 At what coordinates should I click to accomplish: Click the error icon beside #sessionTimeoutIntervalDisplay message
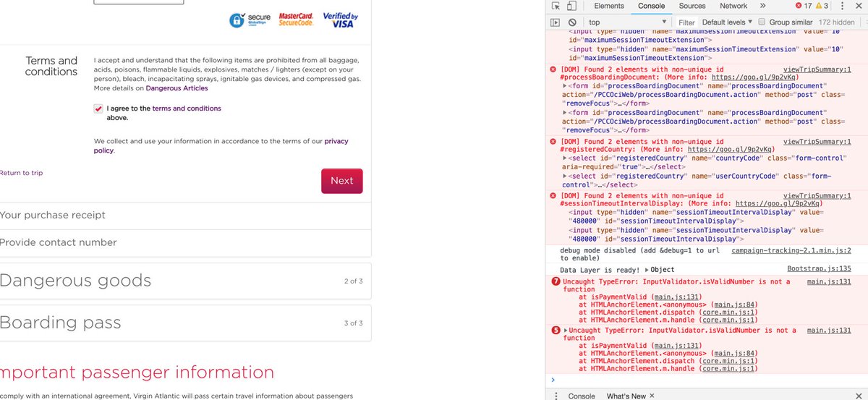coord(554,195)
